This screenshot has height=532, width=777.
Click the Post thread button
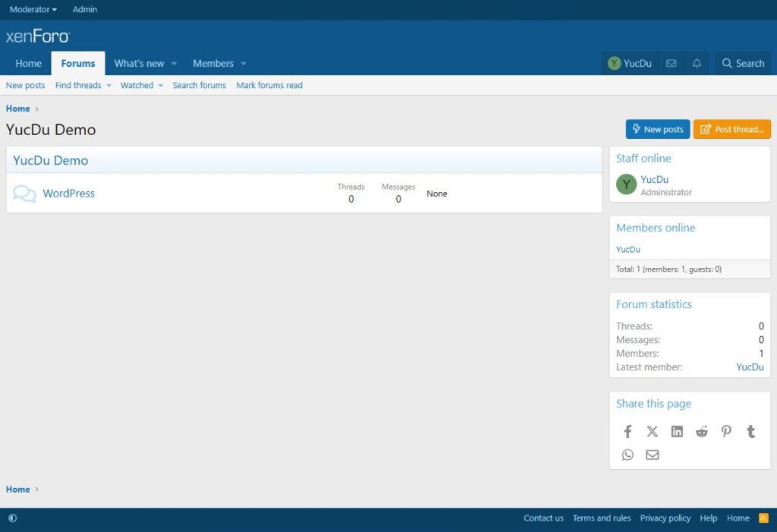[x=731, y=129]
